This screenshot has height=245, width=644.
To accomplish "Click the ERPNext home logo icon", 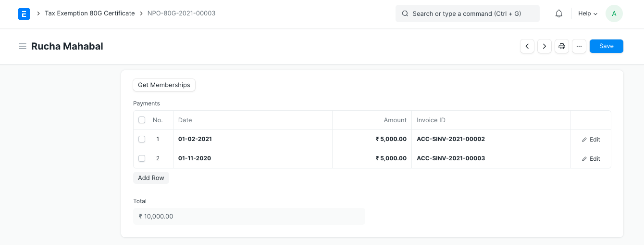I will click(x=24, y=13).
